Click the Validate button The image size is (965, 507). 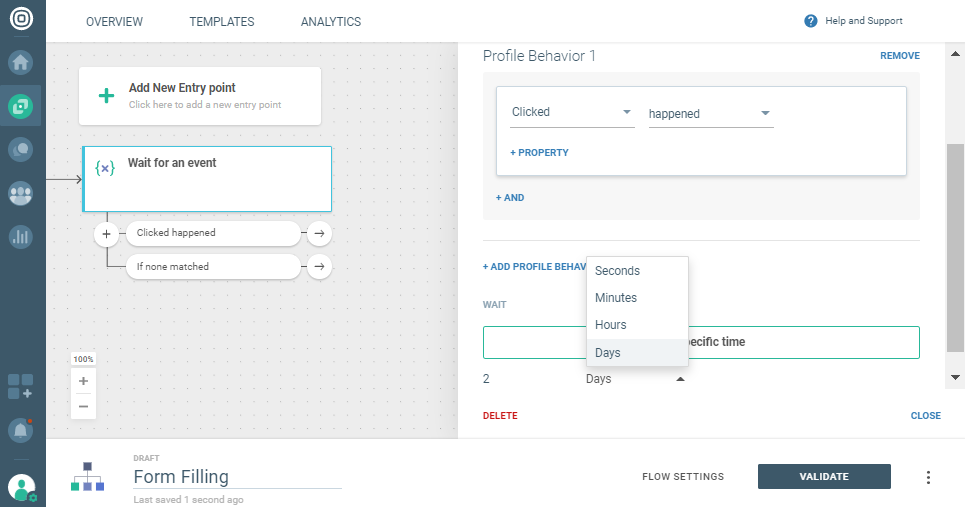tap(824, 477)
